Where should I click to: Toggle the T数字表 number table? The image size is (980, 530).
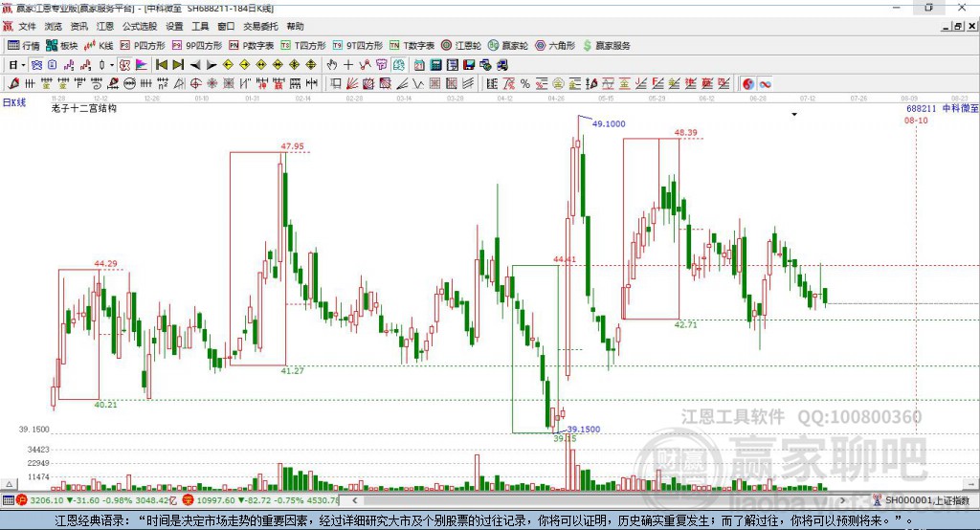[x=412, y=46]
